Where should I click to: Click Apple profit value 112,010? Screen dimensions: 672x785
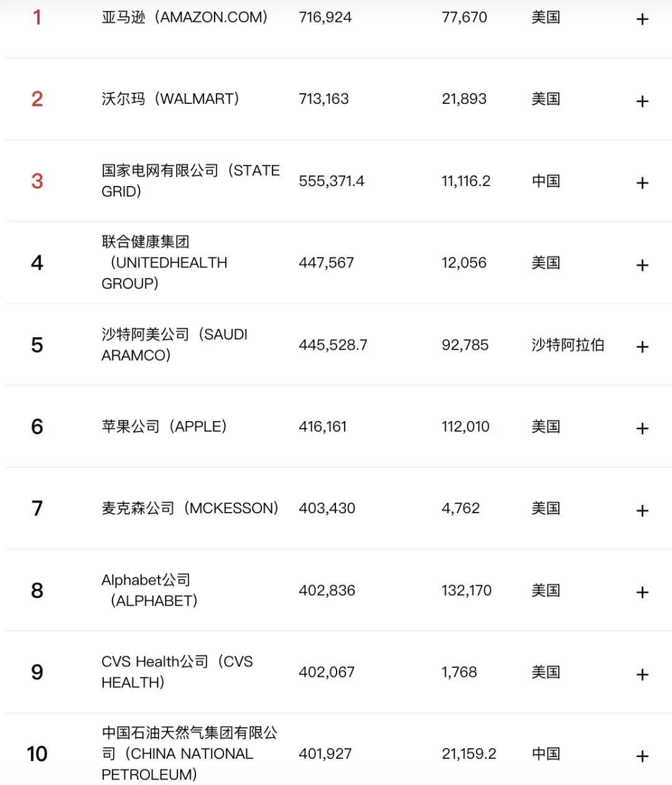point(465,427)
